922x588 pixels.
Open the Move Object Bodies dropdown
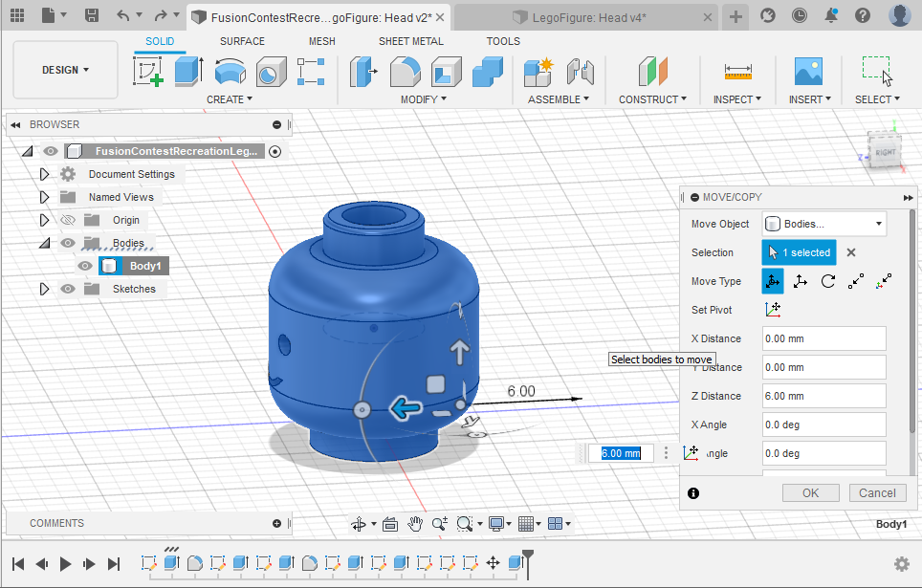click(x=824, y=224)
